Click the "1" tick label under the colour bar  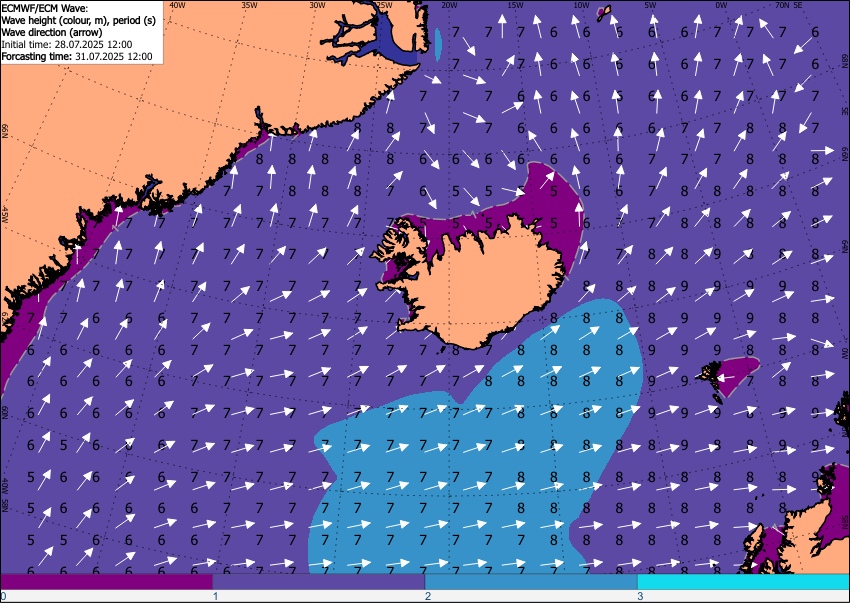[x=215, y=596]
